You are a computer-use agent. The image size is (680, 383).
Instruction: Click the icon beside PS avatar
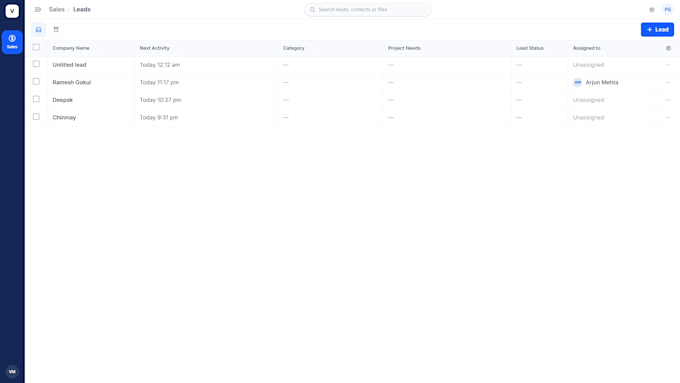point(652,10)
